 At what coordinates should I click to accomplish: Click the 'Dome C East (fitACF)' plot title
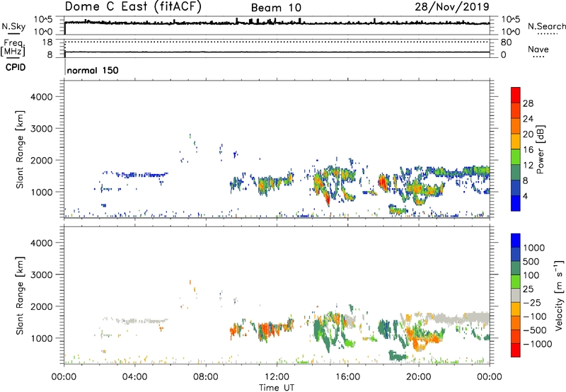[x=133, y=7]
